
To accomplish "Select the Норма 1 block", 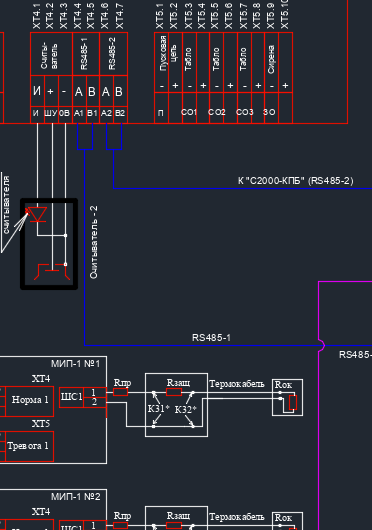I will point(30,401).
